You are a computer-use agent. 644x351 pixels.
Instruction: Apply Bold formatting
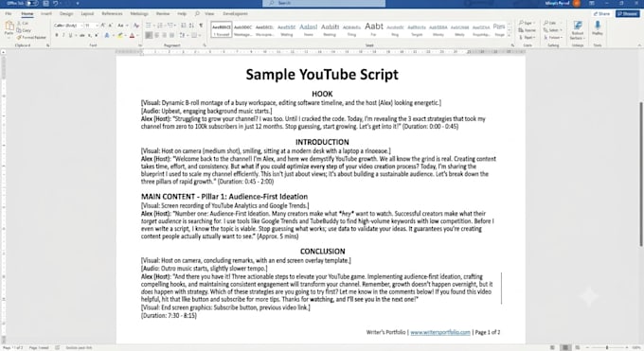[x=57, y=36]
